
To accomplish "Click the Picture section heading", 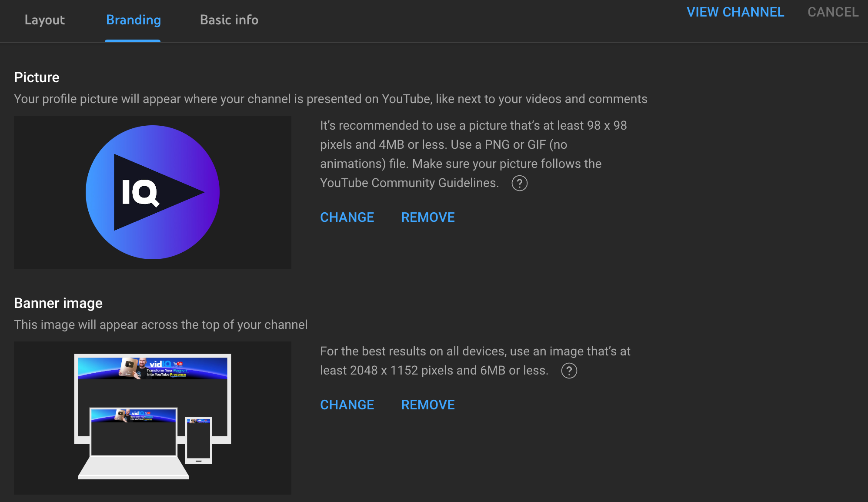I will click(37, 77).
